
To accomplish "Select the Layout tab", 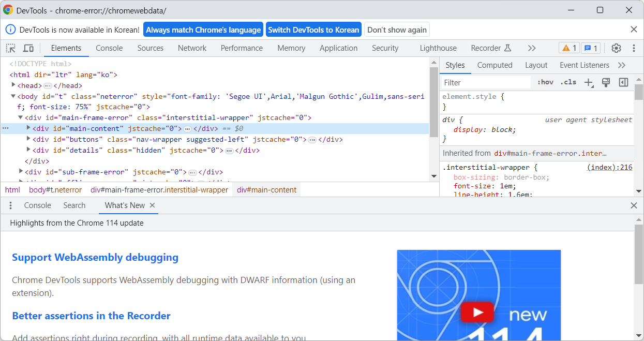I will coord(536,65).
